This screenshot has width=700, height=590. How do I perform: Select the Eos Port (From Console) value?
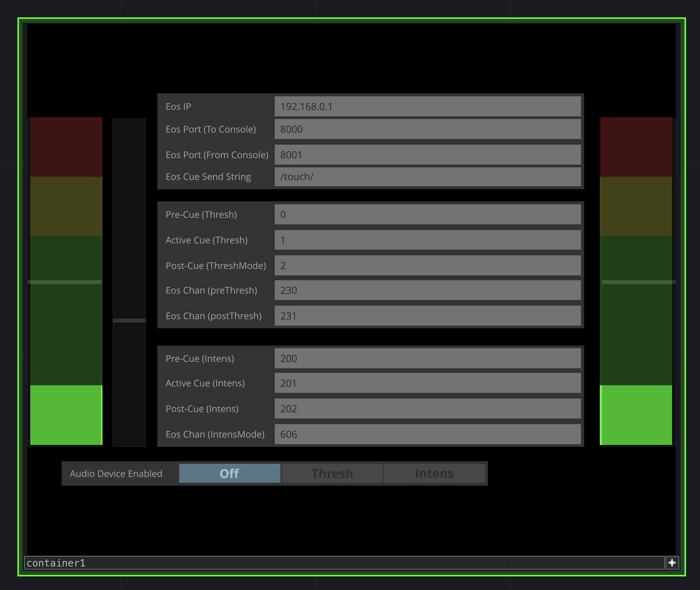coord(427,154)
